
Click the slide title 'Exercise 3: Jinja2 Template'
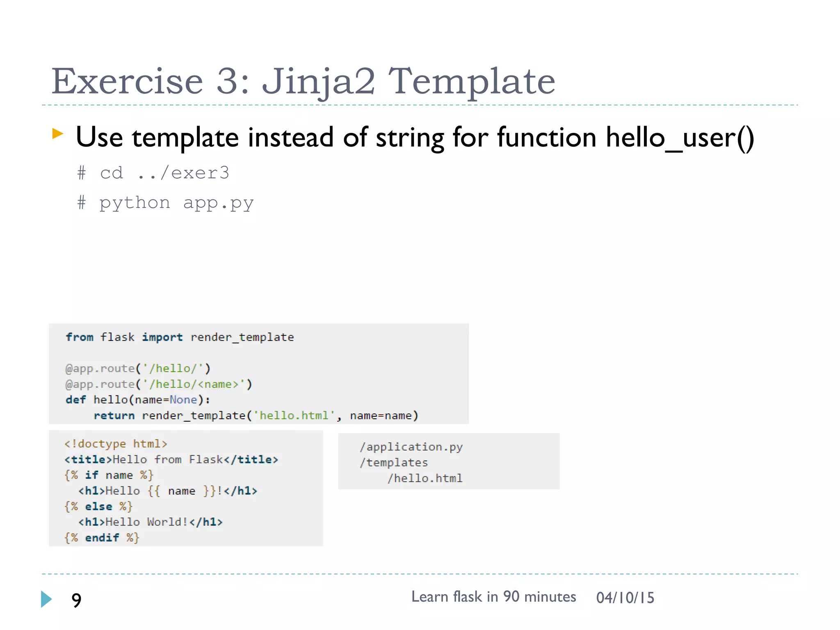pos(303,82)
